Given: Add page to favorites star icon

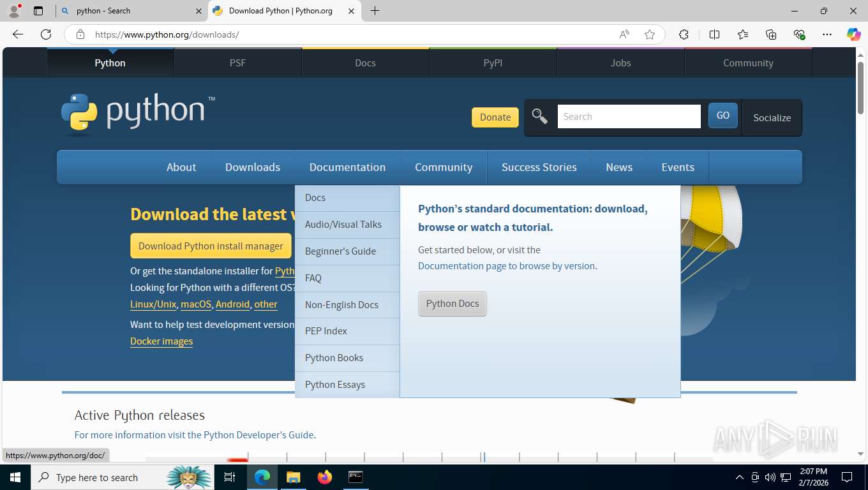Looking at the screenshot, I should click(650, 34).
